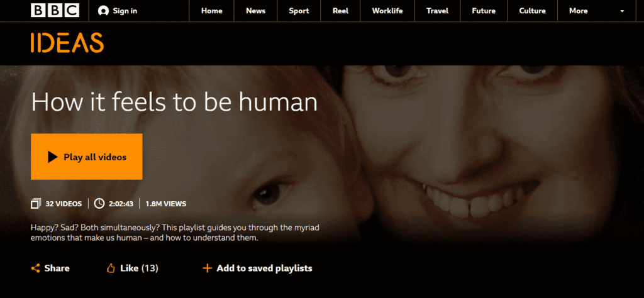This screenshot has height=298, width=644.
Task: Open the Worklife section
Action: [x=387, y=11]
